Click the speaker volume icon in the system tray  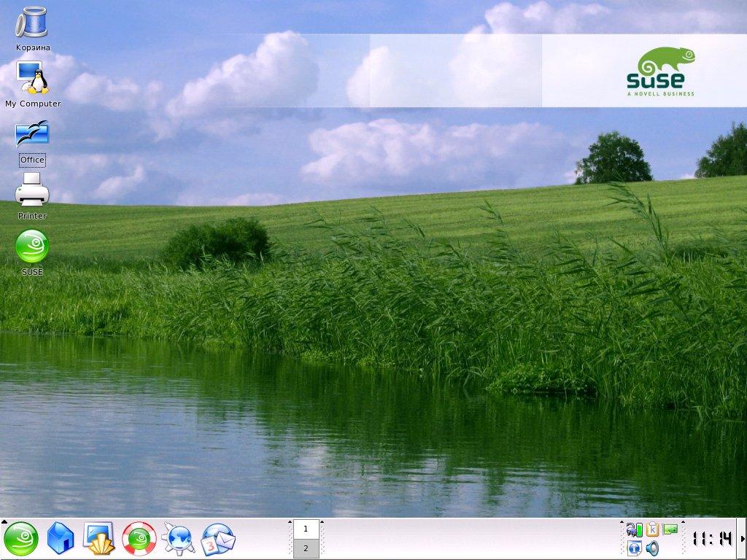[652, 548]
